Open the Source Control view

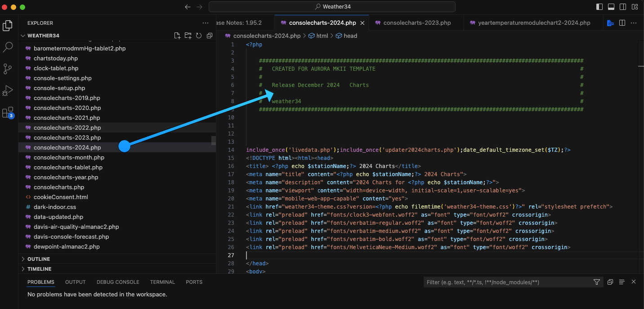coord(8,68)
